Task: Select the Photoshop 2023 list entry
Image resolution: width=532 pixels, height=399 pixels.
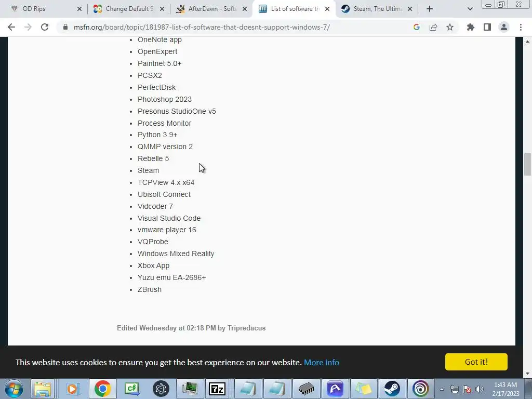Action: [x=165, y=99]
